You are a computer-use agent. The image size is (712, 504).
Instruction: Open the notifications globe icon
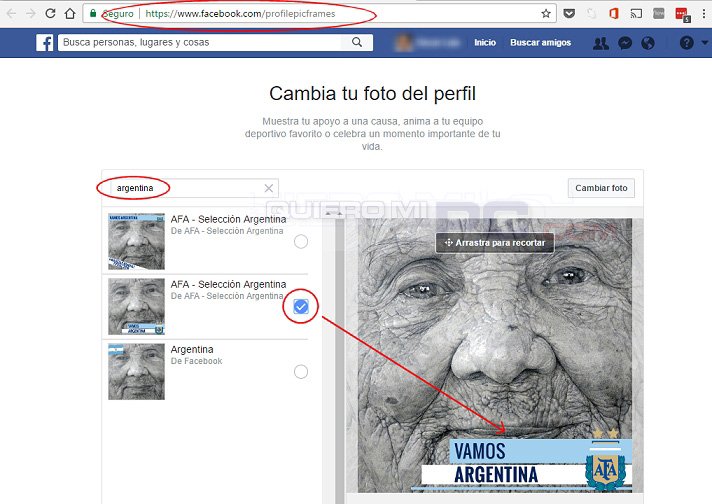(648, 43)
